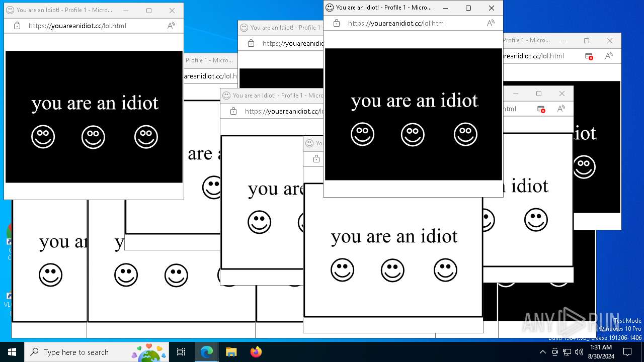Click middle smiley face in front black window
Screen dimensions: 644x362
[413, 135]
